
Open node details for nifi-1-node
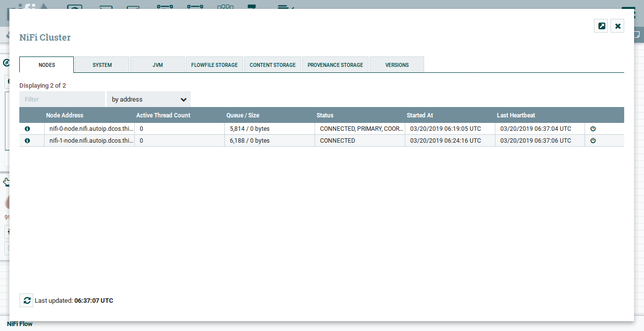(27, 141)
